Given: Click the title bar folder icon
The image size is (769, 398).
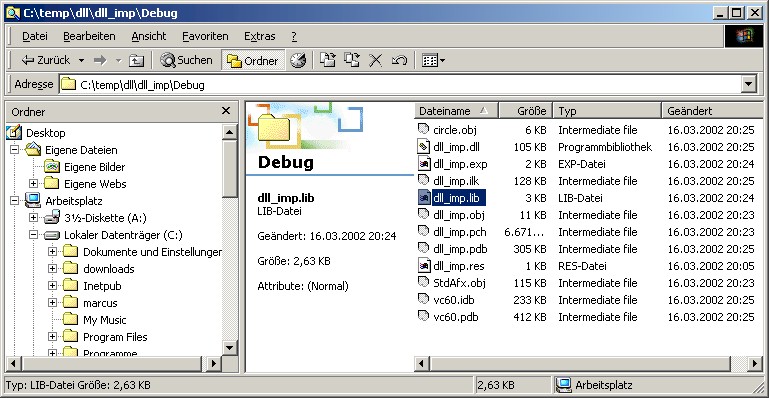Looking at the screenshot, I should [x=12, y=13].
